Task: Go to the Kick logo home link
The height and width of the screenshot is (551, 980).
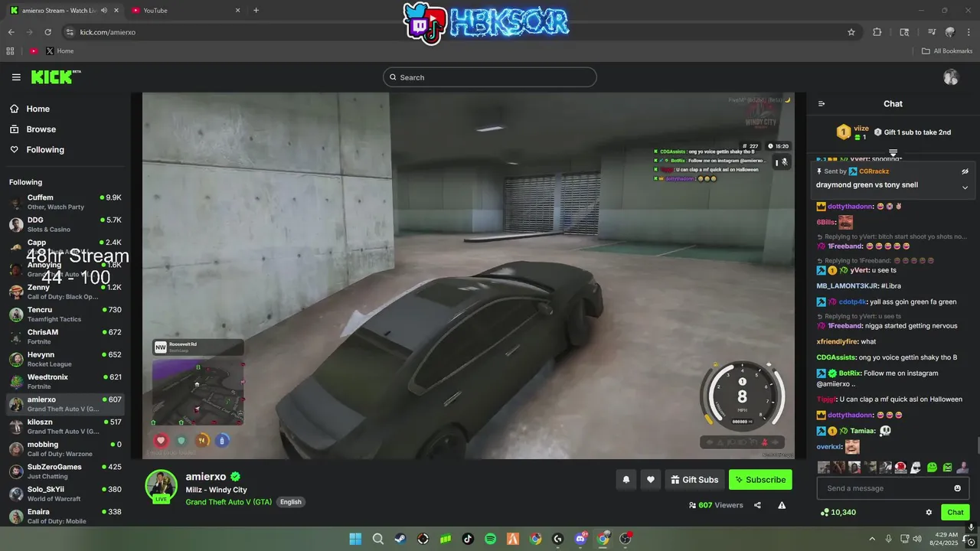Action: (x=55, y=77)
